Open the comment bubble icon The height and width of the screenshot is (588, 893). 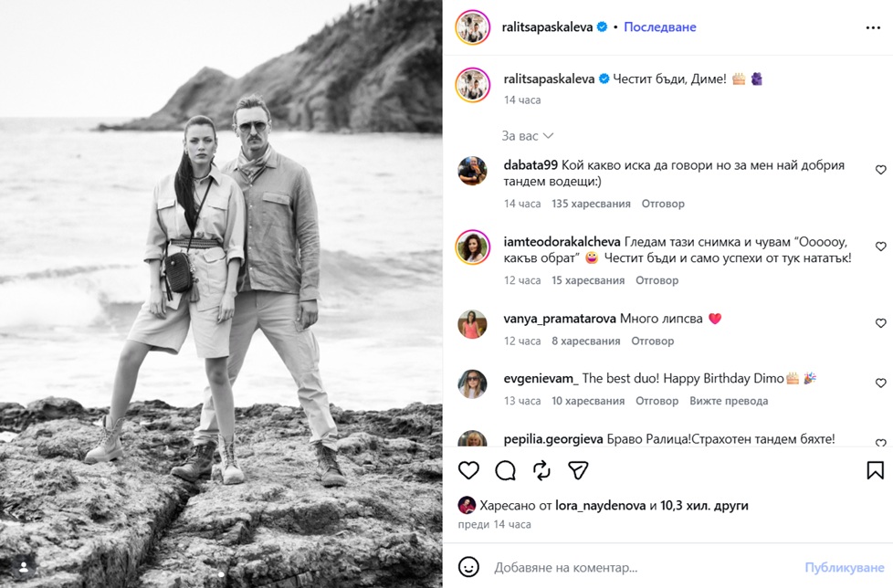505,470
